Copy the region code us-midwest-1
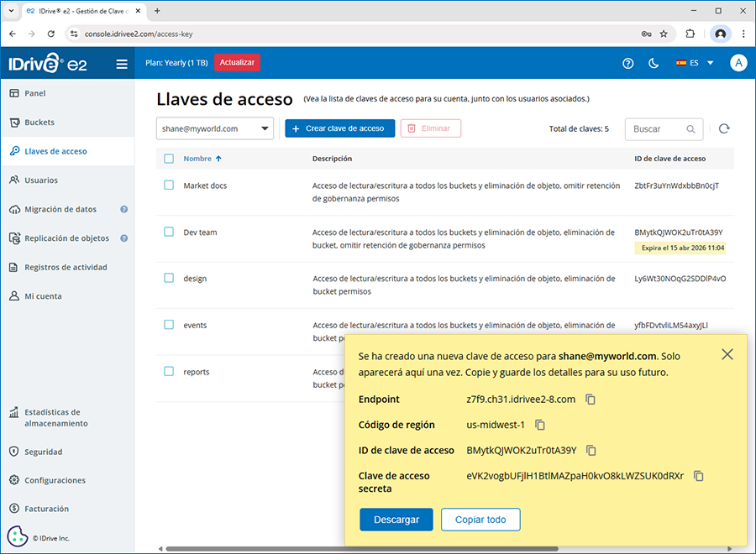Image resolution: width=756 pixels, height=554 pixels. pyautogui.click(x=540, y=425)
